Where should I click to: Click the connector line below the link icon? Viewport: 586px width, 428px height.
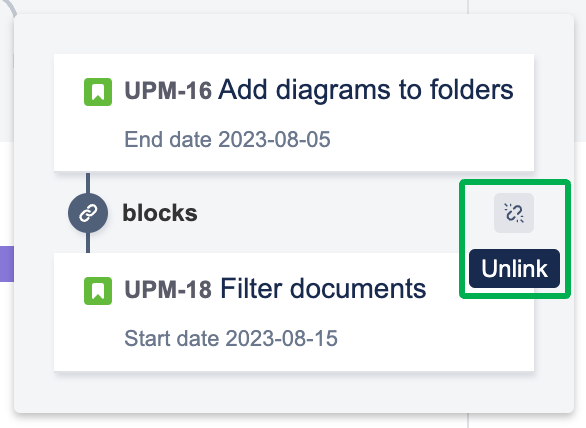pyautogui.click(x=88, y=243)
